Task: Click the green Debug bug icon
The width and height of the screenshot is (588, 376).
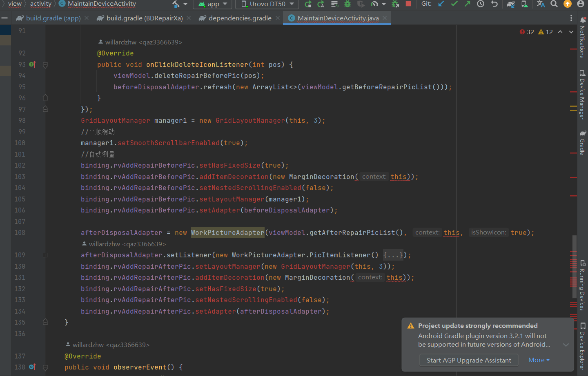Action: pyautogui.click(x=347, y=4)
